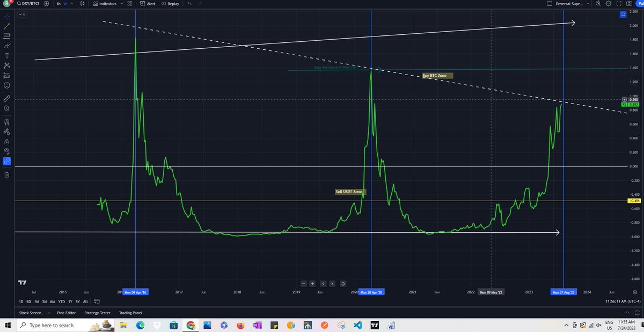Click the chart zoom in plus button
This screenshot has height=332, width=644.
point(312,283)
